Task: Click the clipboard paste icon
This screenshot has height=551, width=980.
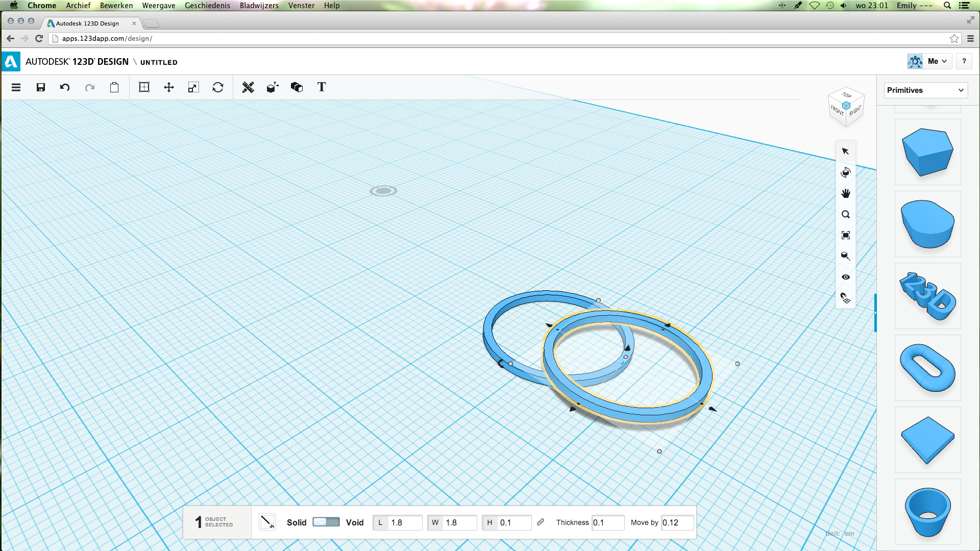Action: pyautogui.click(x=114, y=87)
